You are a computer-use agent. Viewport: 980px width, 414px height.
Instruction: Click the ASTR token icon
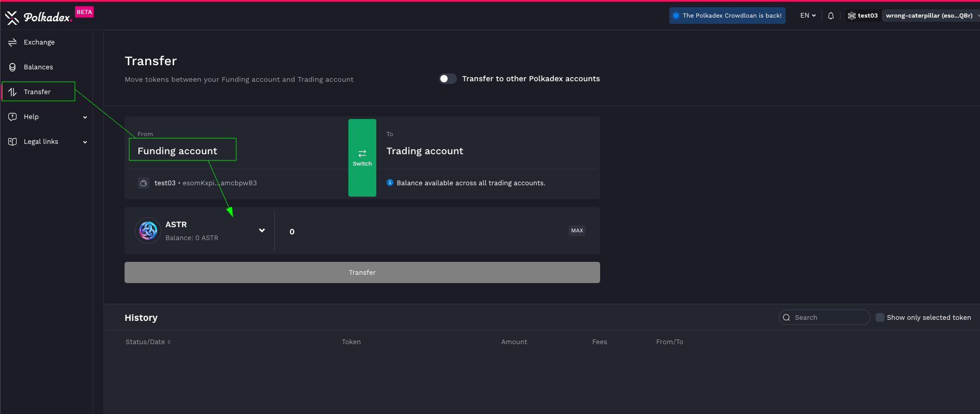coord(148,230)
